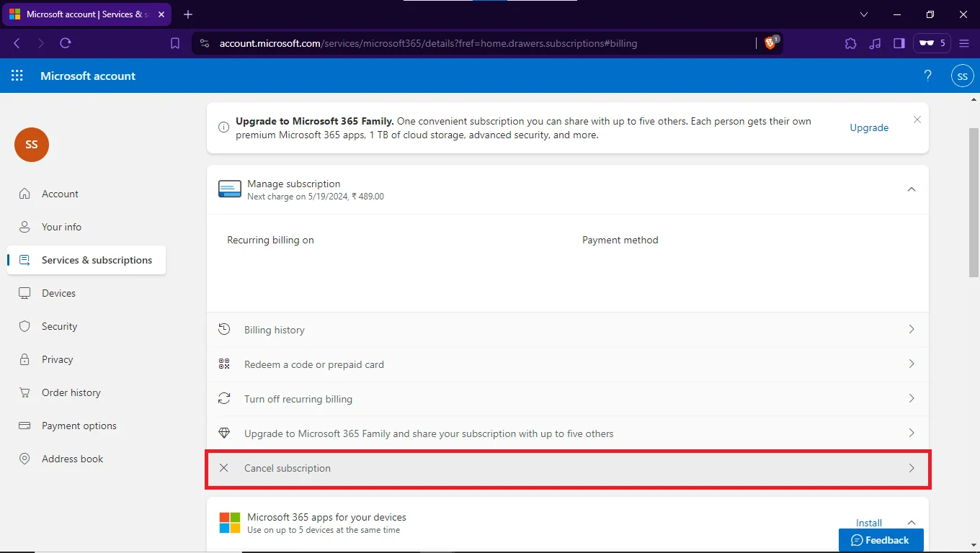Open the Brave VPN glasses button
Viewport: 980px width, 553px height.
tap(933, 43)
